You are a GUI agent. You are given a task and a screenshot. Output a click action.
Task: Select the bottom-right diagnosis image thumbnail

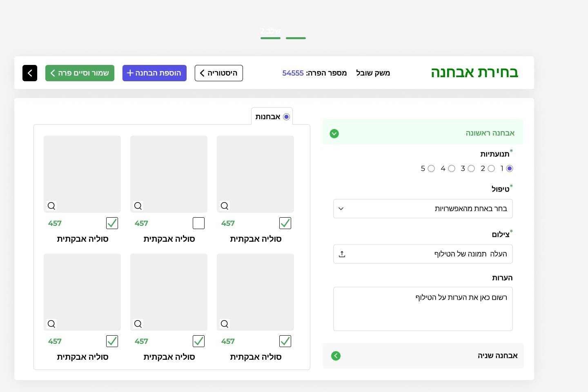tap(255, 292)
